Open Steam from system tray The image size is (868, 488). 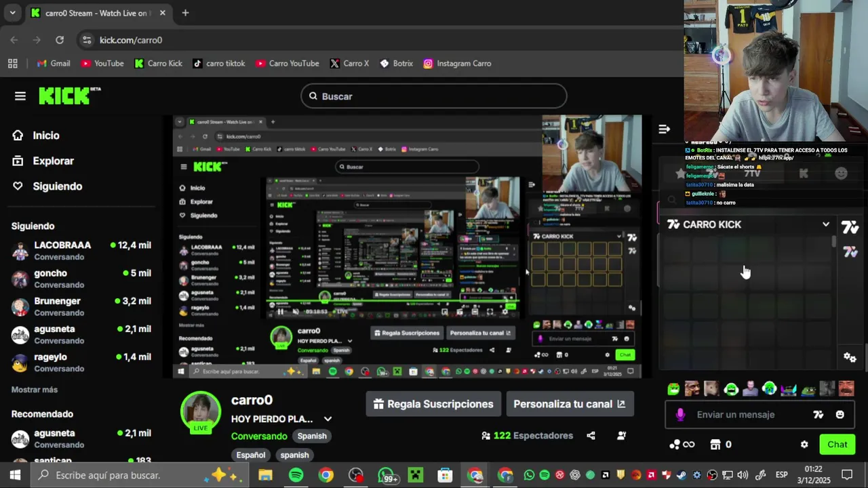click(x=681, y=475)
